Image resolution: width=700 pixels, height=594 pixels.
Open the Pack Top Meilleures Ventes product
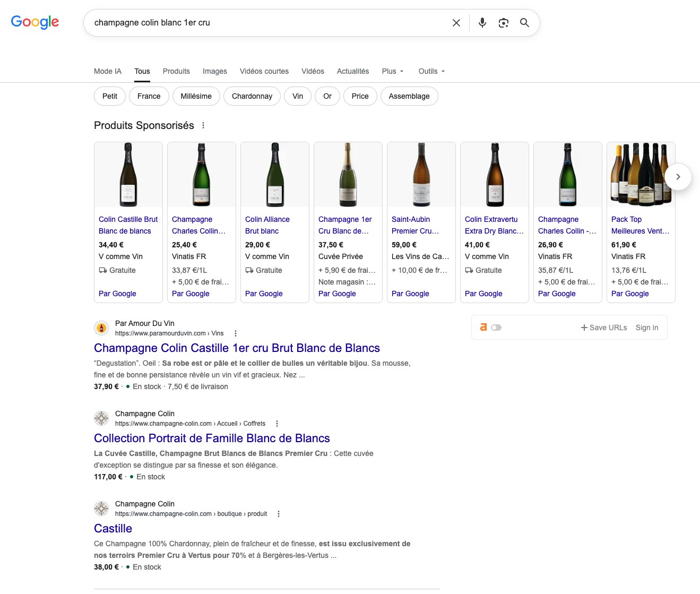[640, 225]
